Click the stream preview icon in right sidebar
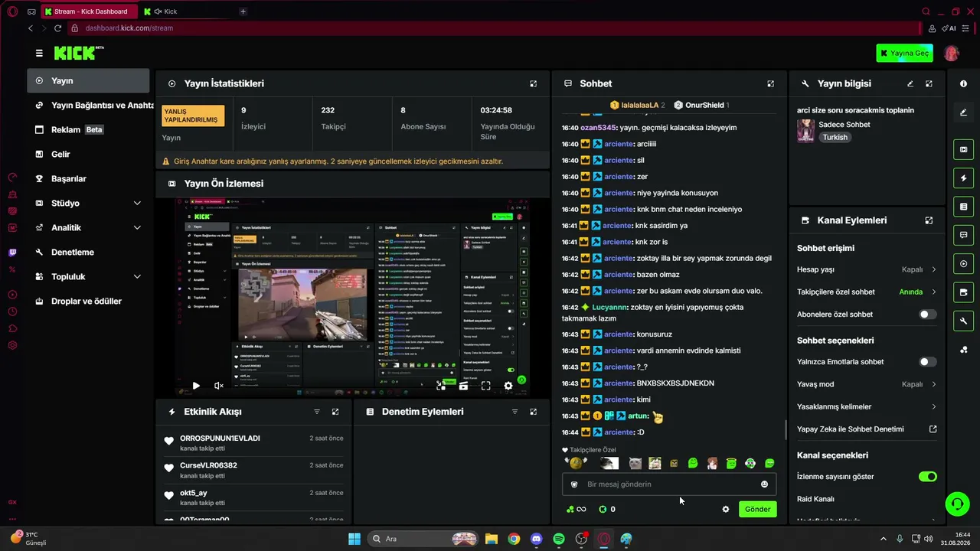Screen dimensions: 980x551 tap(963, 149)
